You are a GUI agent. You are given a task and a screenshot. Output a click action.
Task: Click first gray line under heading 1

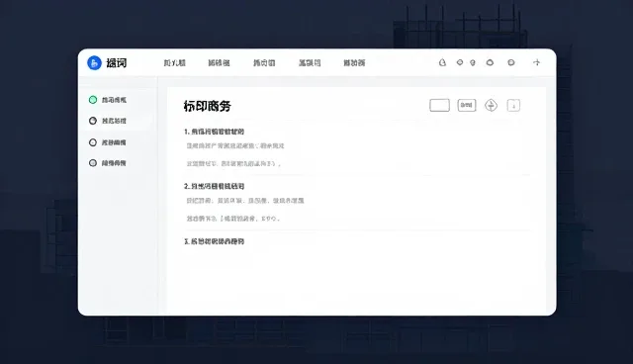click(x=235, y=145)
